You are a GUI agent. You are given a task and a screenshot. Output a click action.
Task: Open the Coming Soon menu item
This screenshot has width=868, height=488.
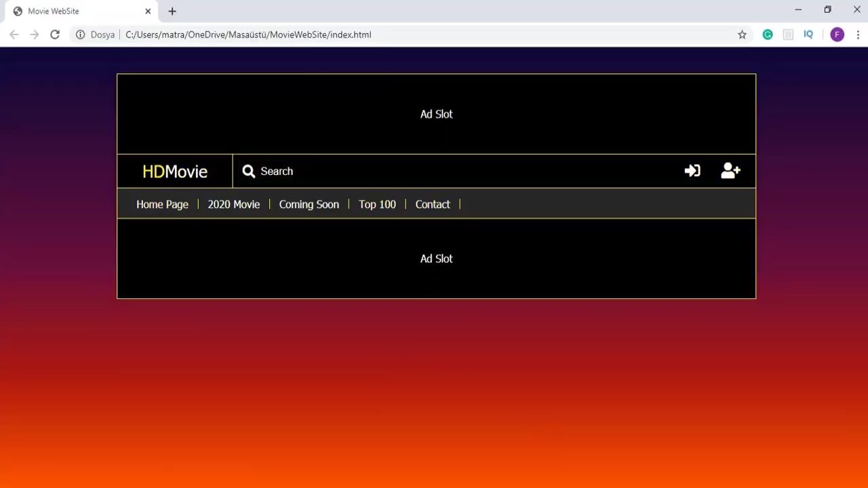coord(309,204)
